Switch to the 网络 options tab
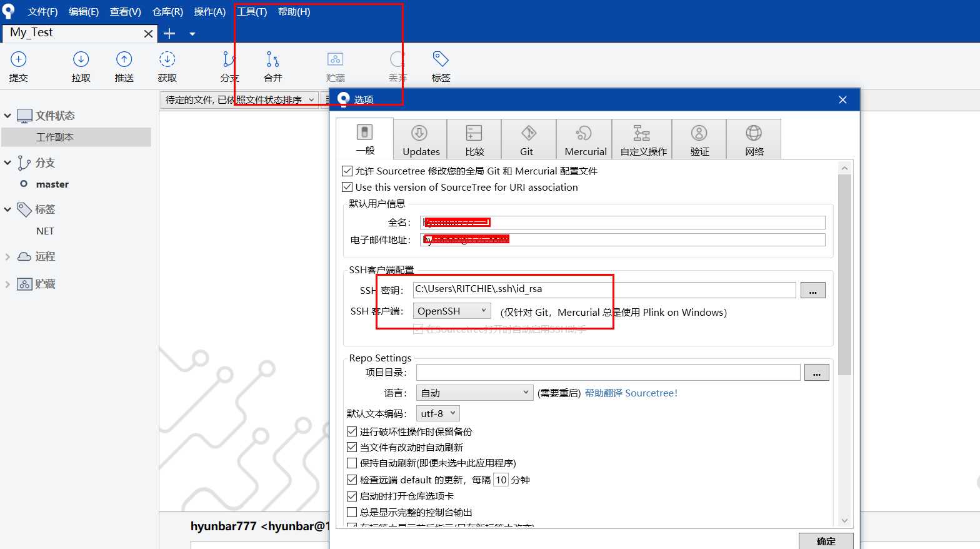Image resolution: width=980 pixels, height=549 pixels. [754, 139]
